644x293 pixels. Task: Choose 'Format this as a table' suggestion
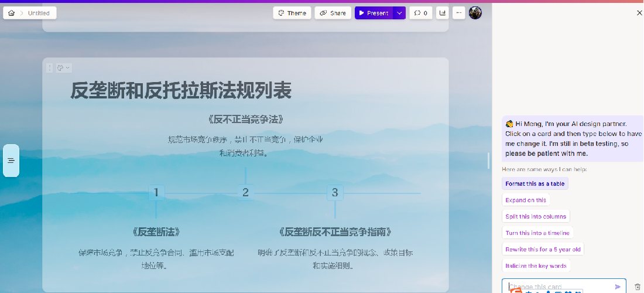coord(535,183)
